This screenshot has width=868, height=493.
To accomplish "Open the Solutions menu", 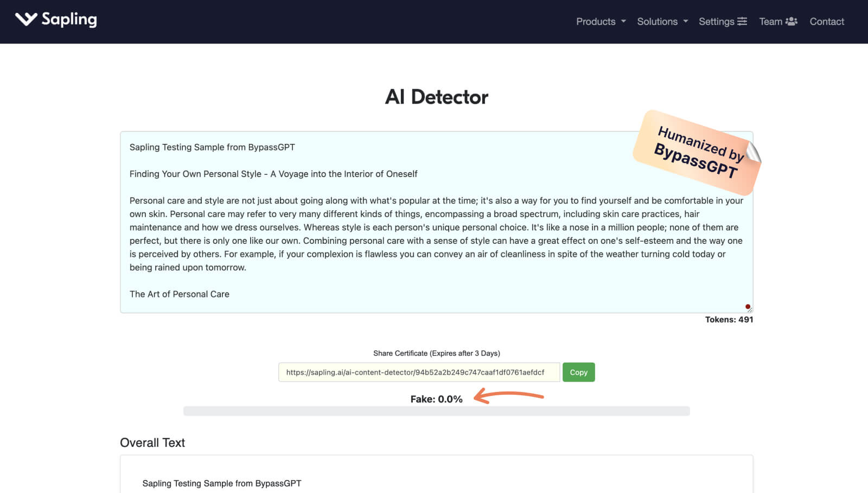I will pos(657,22).
